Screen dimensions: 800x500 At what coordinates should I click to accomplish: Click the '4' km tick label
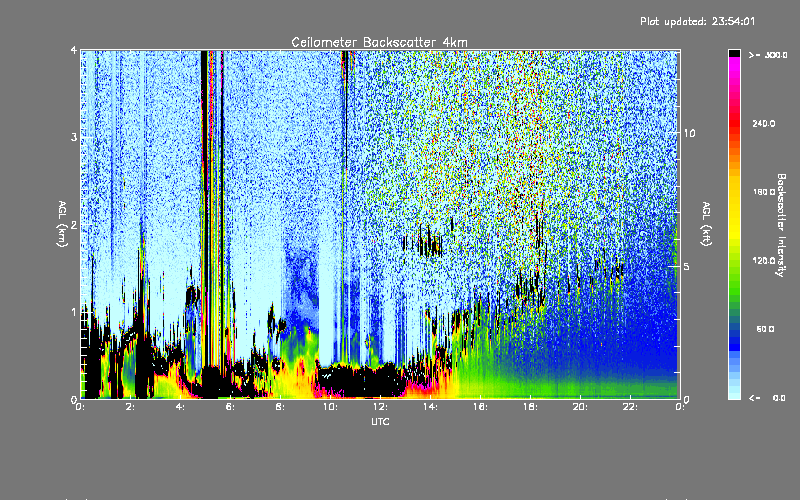coord(74,50)
